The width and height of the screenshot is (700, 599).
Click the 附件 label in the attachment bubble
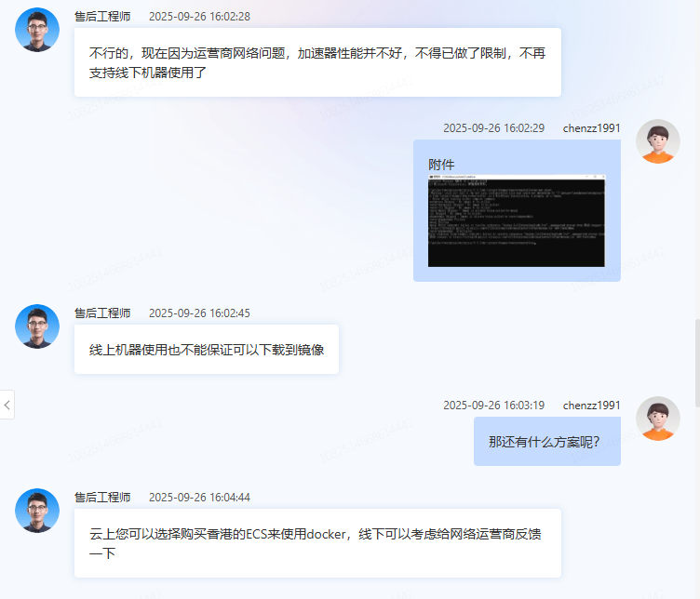coord(441,165)
